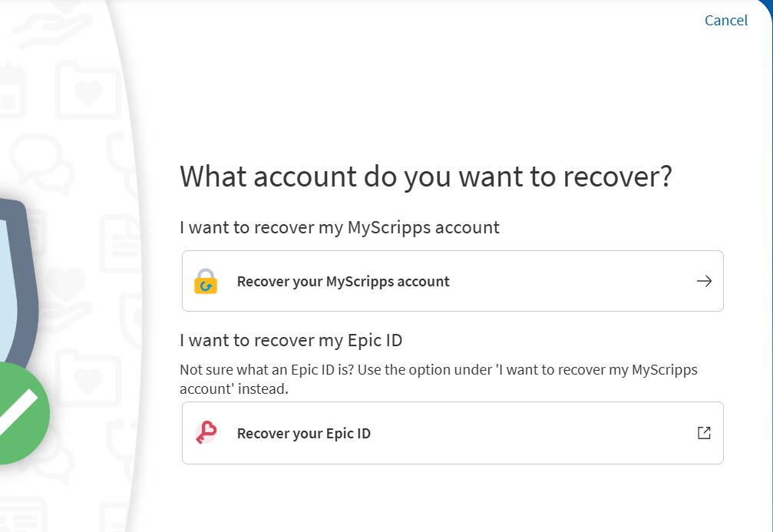773x532 pixels.
Task: Click the faint calendar background icon
Action: point(11,91)
